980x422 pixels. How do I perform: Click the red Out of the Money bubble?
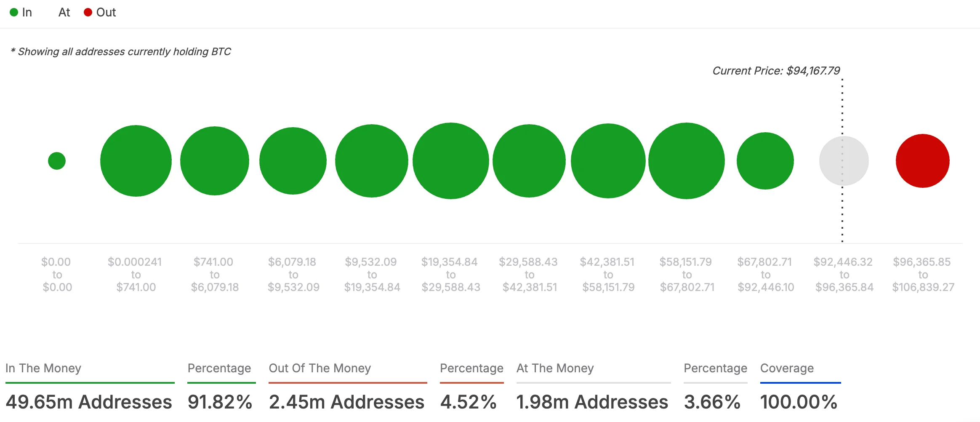coord(922,160)
